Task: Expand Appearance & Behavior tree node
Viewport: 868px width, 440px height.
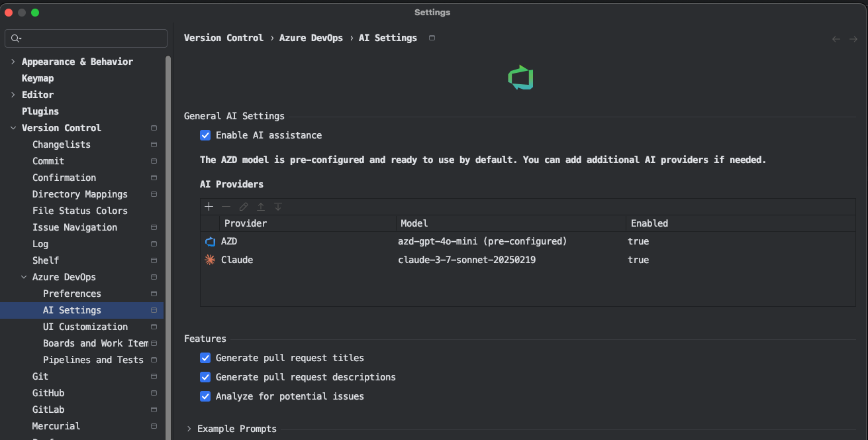Action: tap(13, 62)
